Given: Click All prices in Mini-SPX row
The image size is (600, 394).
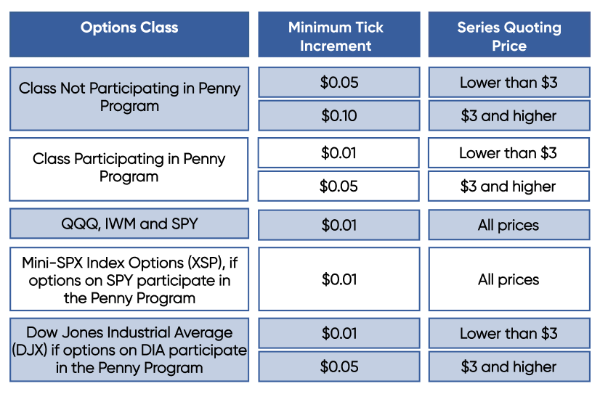Looking at the screenshot, I should tap(509, 279).
